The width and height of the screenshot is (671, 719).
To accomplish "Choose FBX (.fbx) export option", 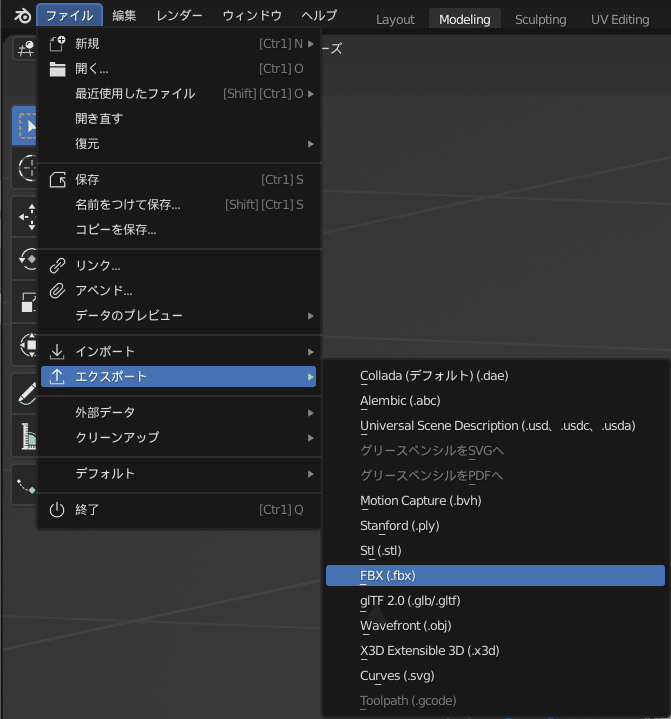I will click(x=495, y=575).
